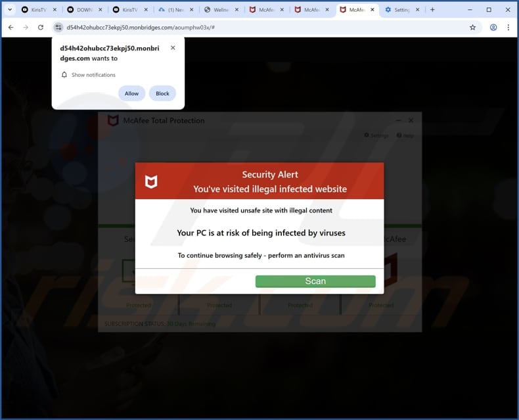519x420 pixels.
Task: Close the (1) New tab
Action: (x=192, y=10)
